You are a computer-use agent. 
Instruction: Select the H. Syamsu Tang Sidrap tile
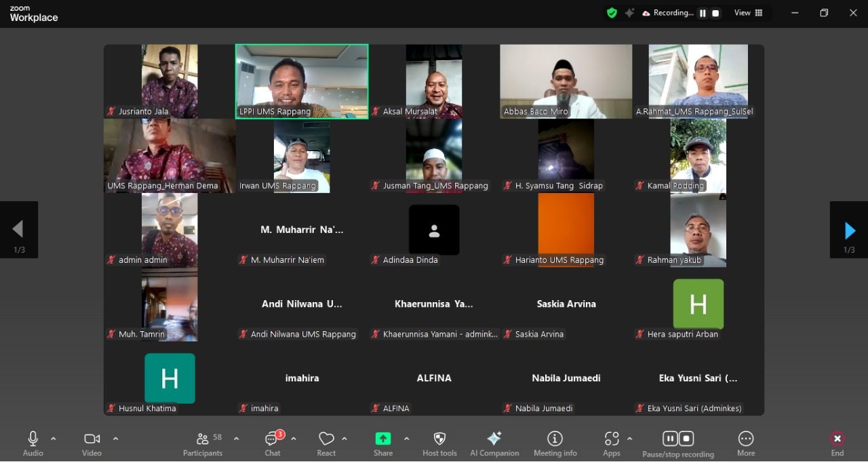[566, 156]
